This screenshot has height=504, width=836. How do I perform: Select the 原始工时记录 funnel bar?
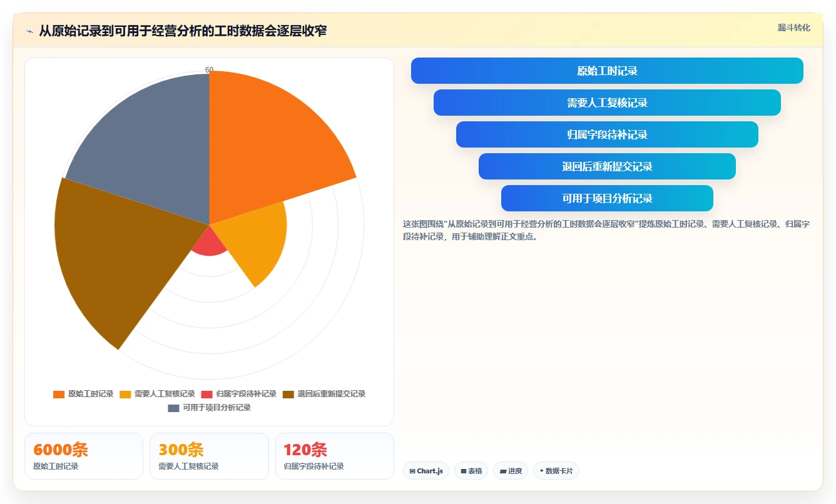coord(607,71)
